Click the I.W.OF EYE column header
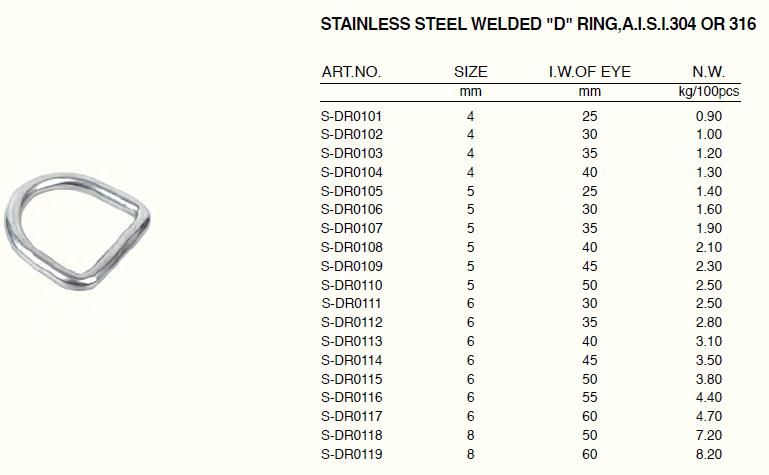The width and height of the screenshot is (769, 475). [x=590, y=72]
